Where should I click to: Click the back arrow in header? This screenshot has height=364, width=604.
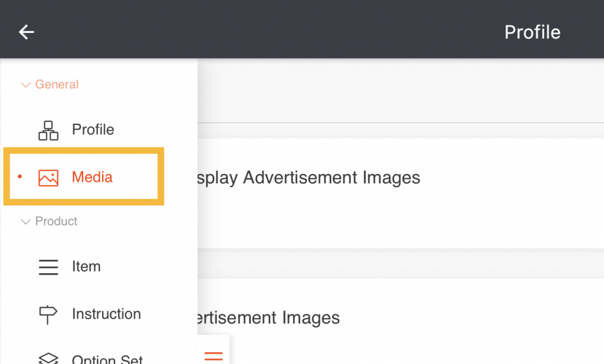tap(27, 32)
